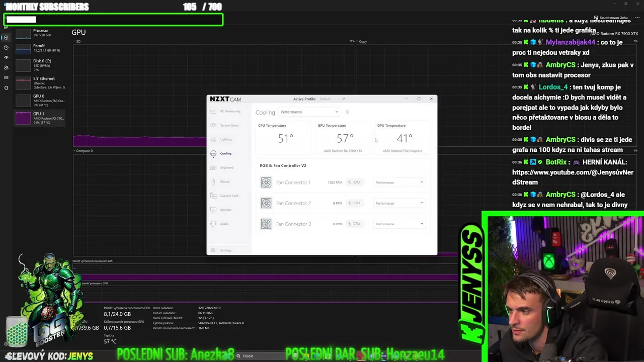Screen dimensions: 644x362
Task: Click Fan Connector 3 label
Action: 293,224
